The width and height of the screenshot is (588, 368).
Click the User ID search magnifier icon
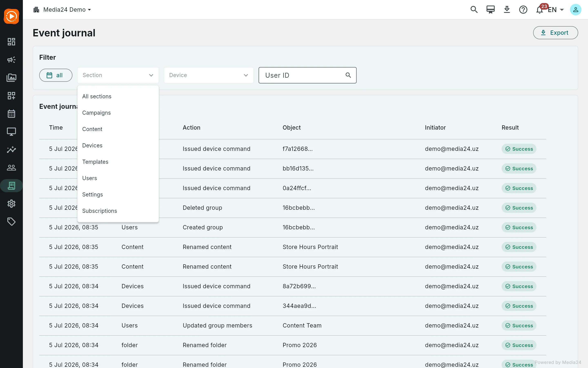pos(348,75)
